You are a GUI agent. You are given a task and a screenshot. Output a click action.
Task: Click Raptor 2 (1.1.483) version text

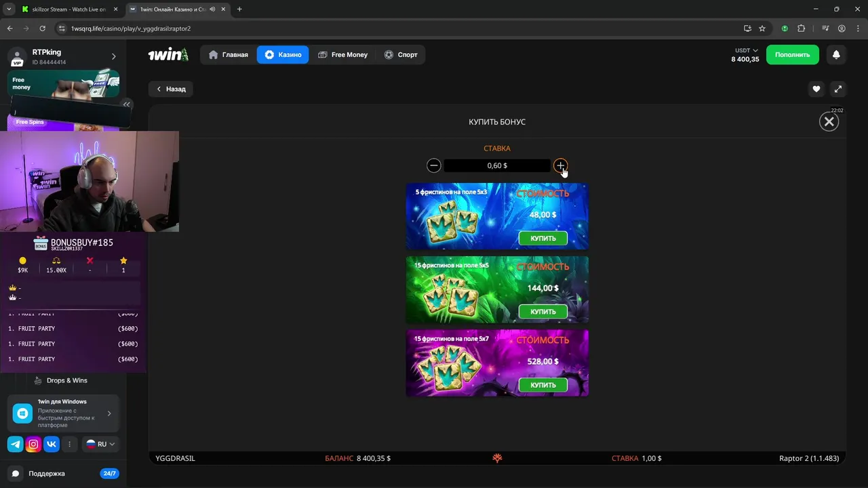809,459
